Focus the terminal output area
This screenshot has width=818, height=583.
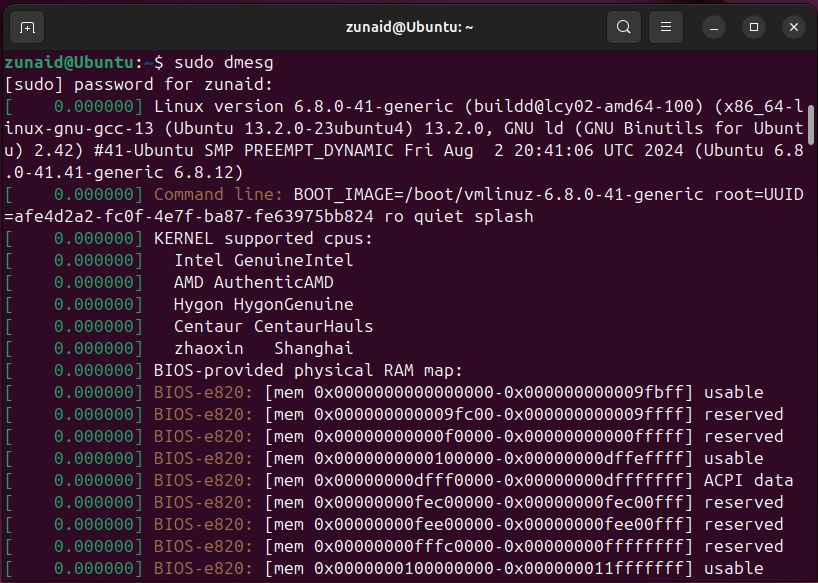pos(400,350)
